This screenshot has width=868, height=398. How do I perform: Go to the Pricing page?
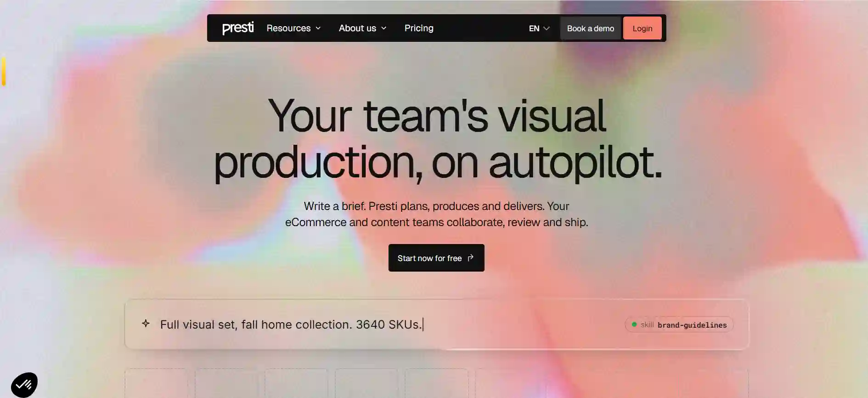[x=419, y=28]
